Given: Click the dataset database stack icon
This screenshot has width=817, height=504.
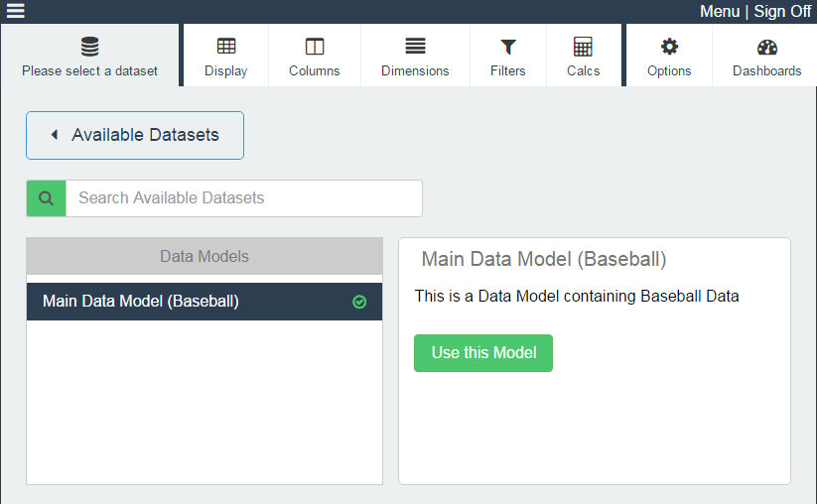Looking at the screenshot, I should click(x=89, y=47).
